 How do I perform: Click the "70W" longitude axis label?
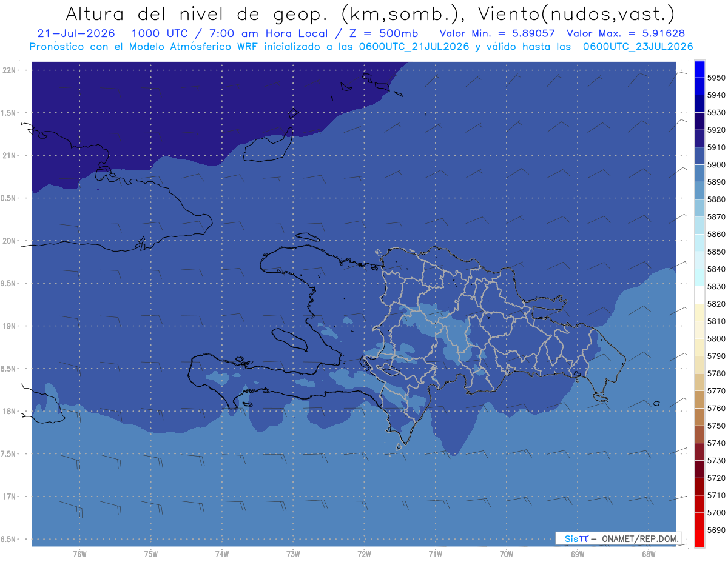[x=507, y=554]
